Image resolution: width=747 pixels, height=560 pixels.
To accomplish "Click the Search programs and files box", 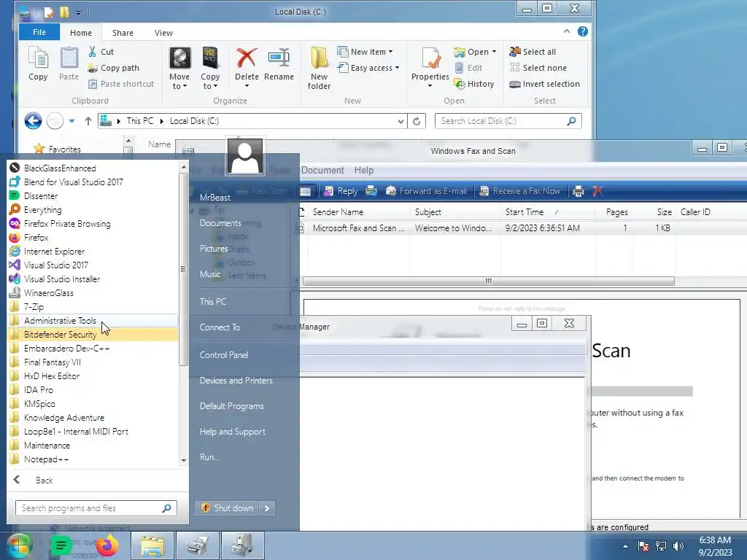I will tap(96, 508).
